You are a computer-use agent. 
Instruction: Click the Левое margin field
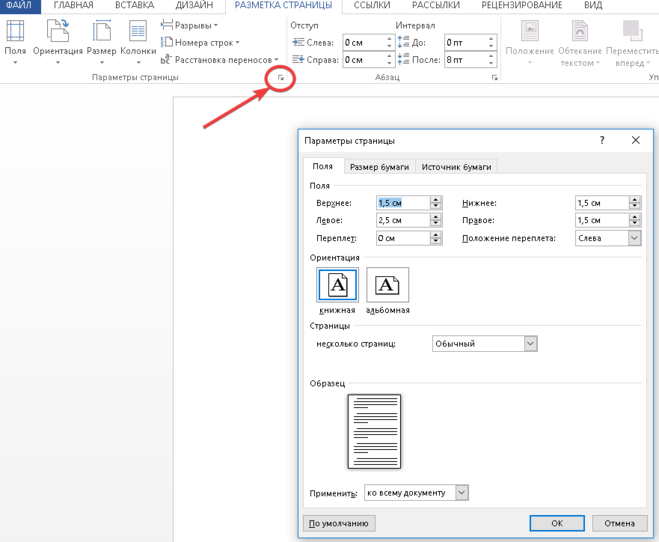(403, 220)
